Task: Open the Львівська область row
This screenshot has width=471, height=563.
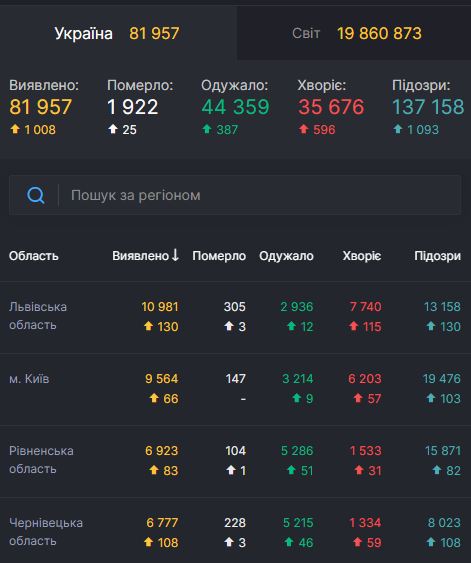Action: (236, 317)
